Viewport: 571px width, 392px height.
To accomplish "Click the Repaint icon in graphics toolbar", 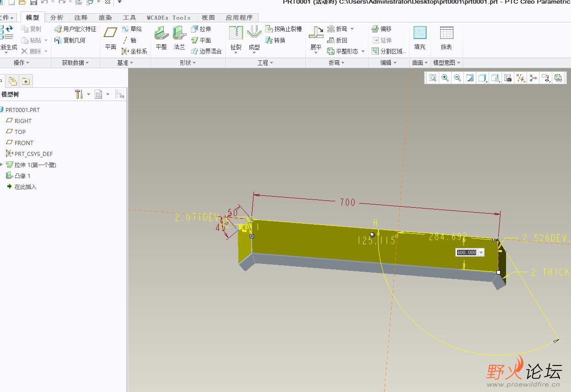I will tap(470, 78).
